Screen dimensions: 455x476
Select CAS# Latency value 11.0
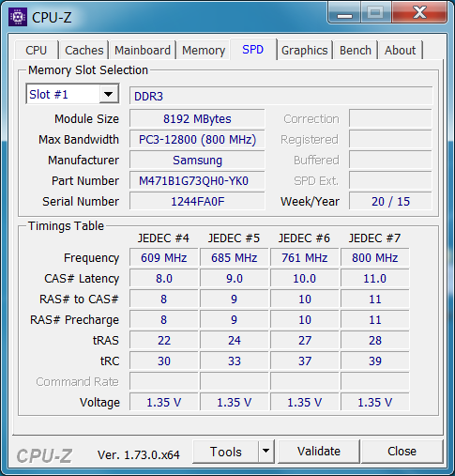375,279
